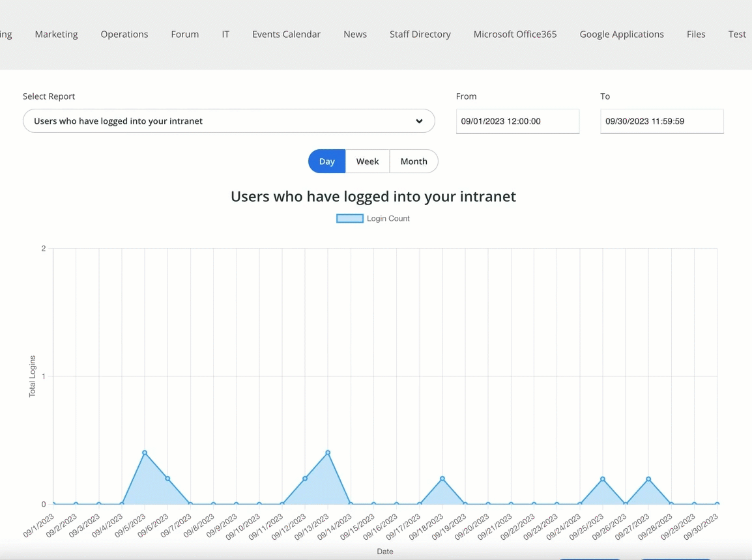Click the y-axis value 1

point(44,376)
